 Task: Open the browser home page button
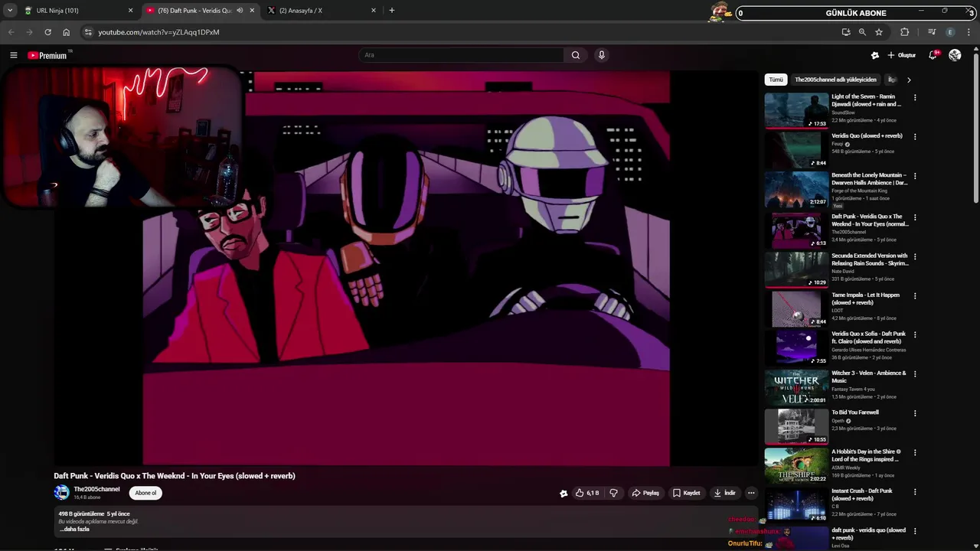tap(67, 32)
